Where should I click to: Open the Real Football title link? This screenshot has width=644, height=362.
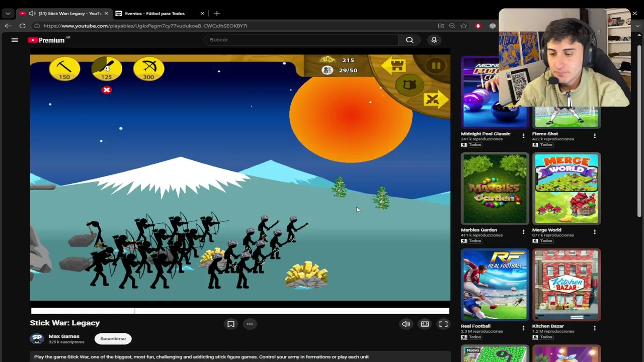click(x=475, y=326)
